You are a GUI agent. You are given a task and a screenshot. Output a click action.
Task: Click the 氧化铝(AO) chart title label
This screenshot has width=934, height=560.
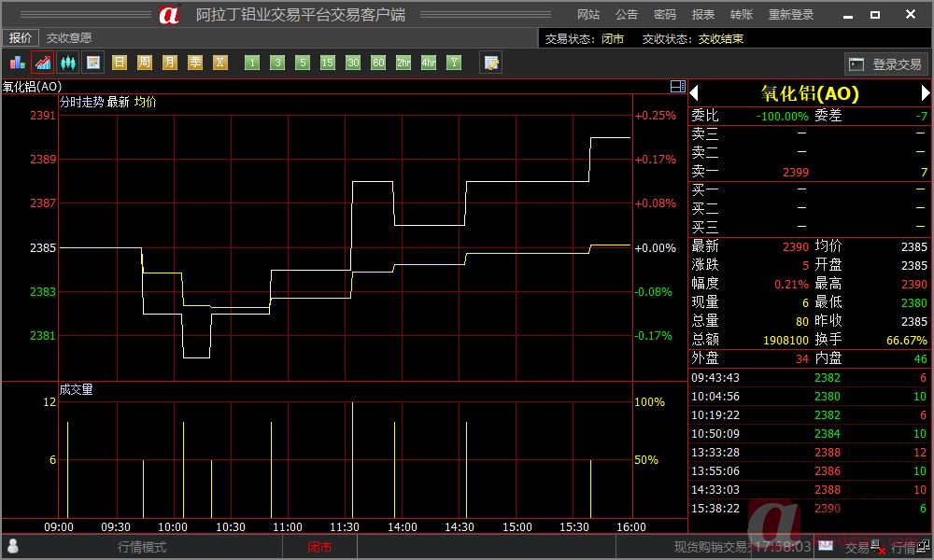pos(32,86)
